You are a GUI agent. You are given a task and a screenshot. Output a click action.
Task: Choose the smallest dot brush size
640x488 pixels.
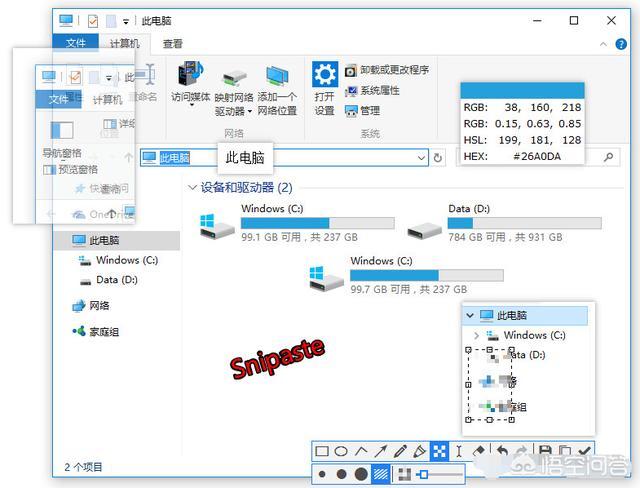pyautogui.click(x=323, y=474)
